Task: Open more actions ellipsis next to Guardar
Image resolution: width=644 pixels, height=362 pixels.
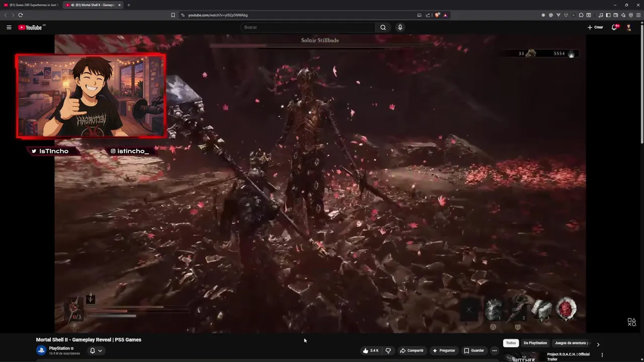Action: coord(495,350)
